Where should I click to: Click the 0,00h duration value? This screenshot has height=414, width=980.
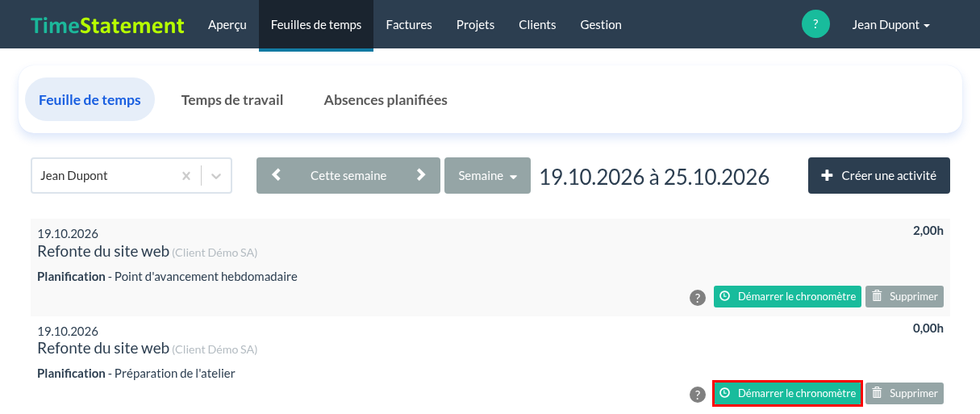(928, 328)
